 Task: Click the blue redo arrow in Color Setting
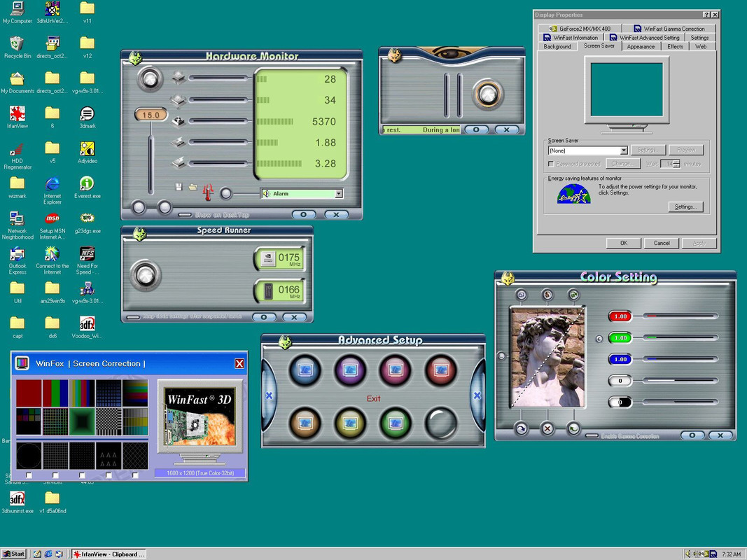coord(521,429)
